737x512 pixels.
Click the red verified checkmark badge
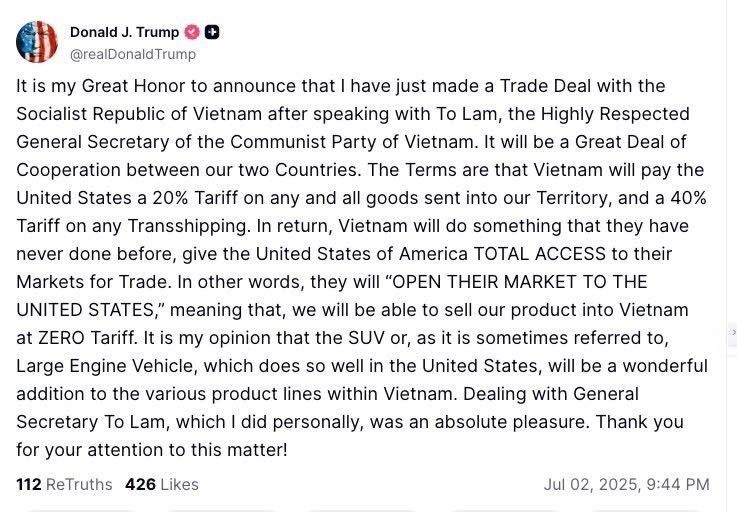click(x=192, y=32)
